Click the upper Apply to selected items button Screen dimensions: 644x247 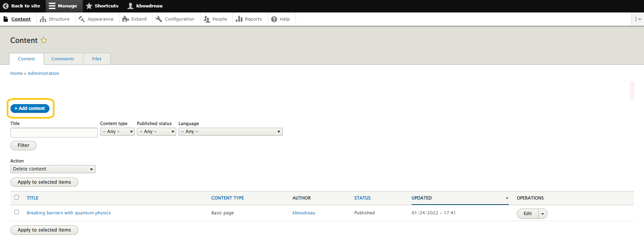pos(44,182)
